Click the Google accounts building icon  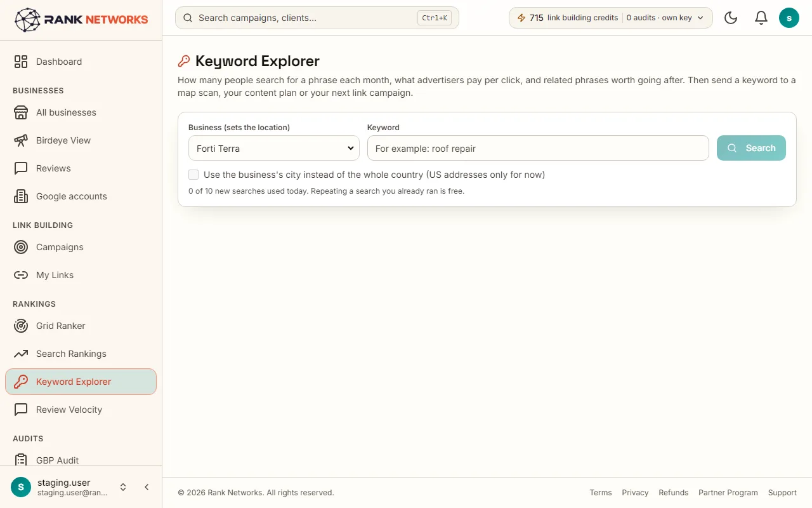click(21, 196)
